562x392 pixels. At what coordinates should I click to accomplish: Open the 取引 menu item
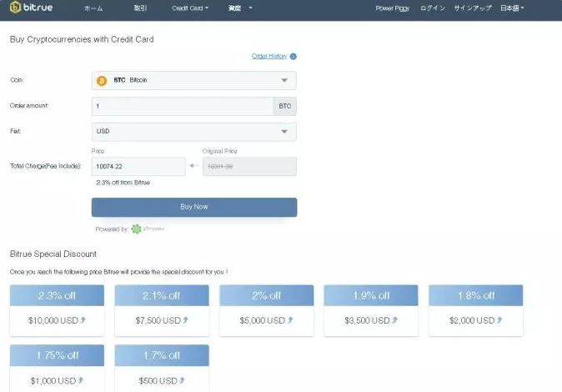[140, 8]
